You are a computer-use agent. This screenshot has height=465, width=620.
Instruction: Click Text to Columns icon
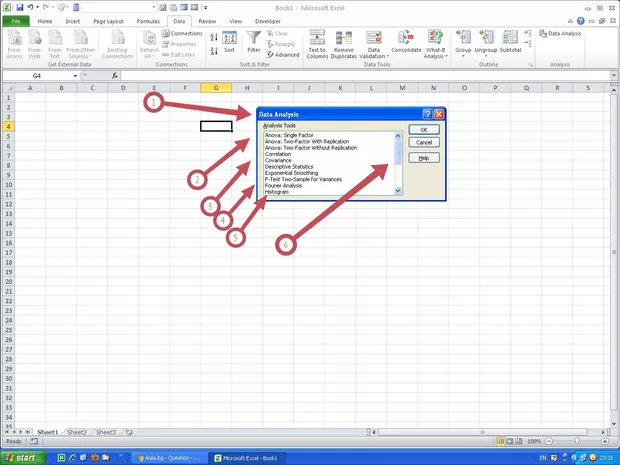click(x=317, y=44)
